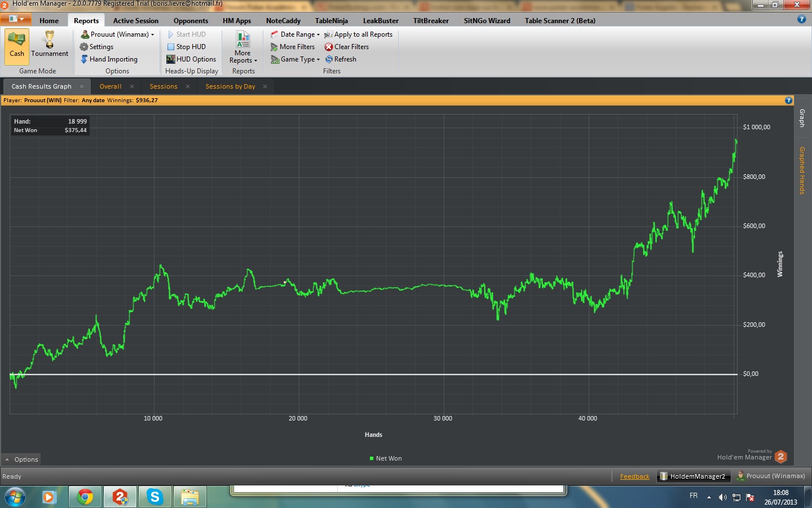Refresh the report
Screen dimensions: 812x508
(x=341, y=59)
